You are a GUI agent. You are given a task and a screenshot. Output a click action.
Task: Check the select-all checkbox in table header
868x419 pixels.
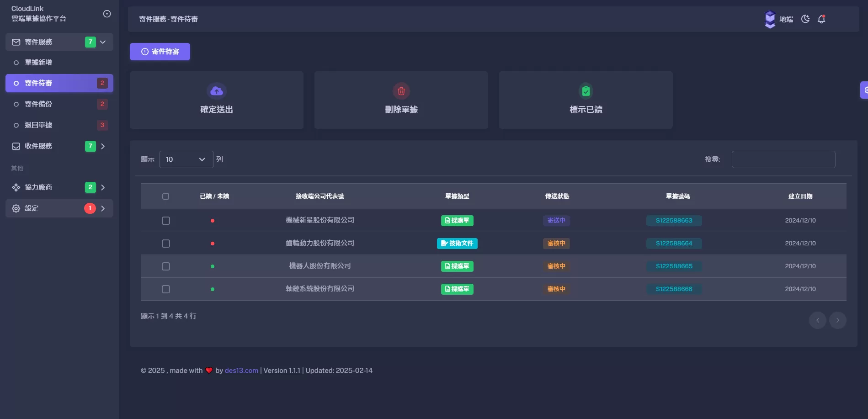[x=165, y=196]
